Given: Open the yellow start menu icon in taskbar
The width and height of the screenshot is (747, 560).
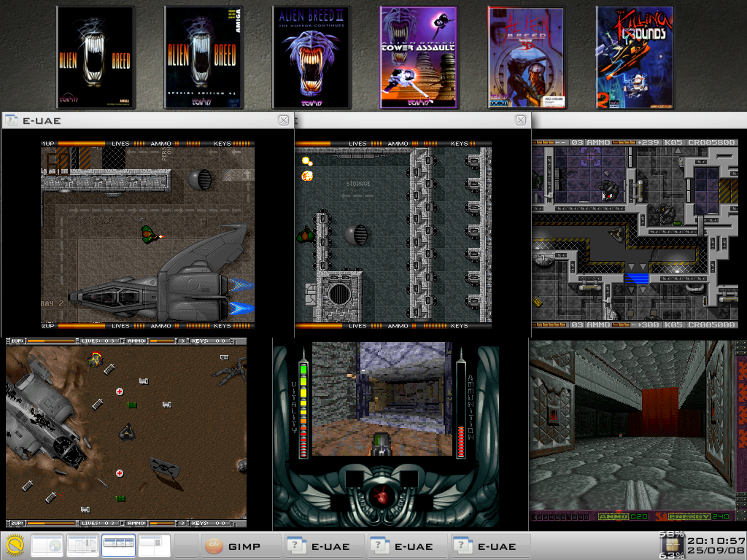Looking at the screenshot, I should (x=15, y=545).
